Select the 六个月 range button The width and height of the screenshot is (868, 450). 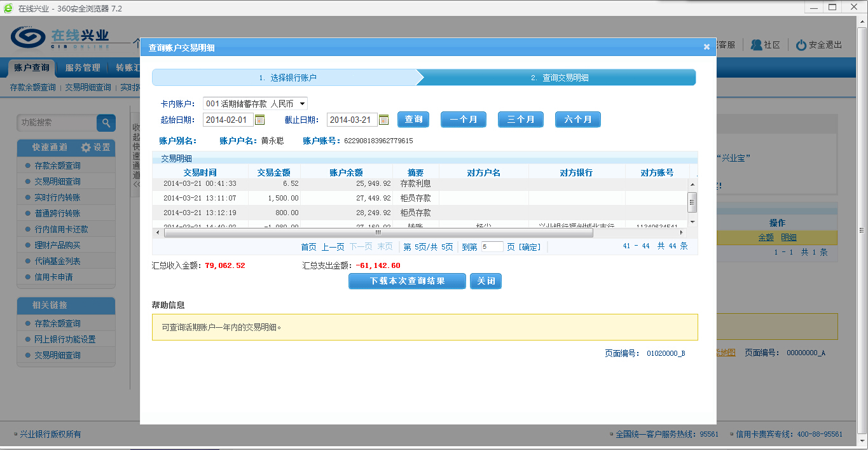tap(577, 120)
